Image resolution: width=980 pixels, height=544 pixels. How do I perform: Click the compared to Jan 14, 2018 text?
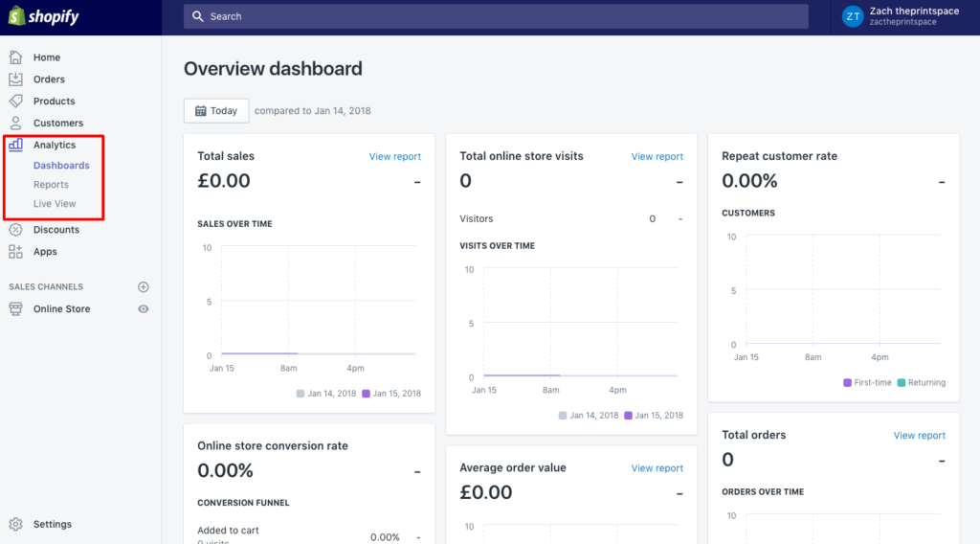point(313,111)
